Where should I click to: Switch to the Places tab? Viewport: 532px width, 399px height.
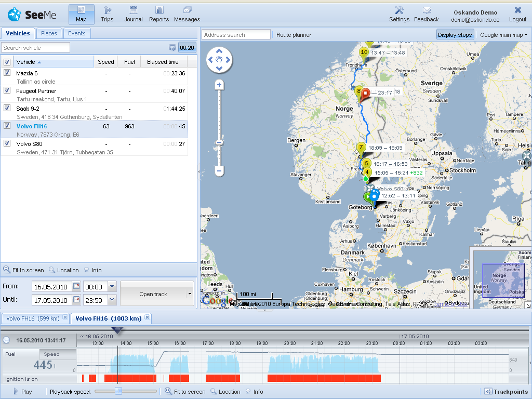[49, 33]
